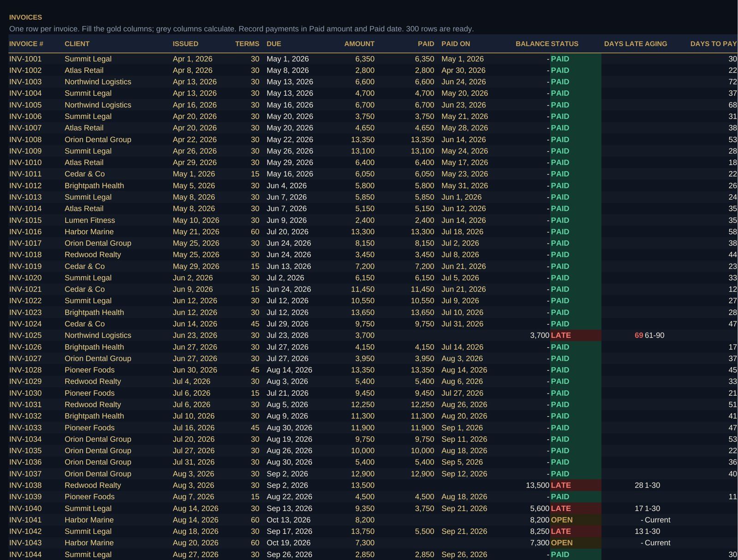Click invoice number INV-1044
Viewport: 738px width, 560px height.
pyautogui.click(x=25, y=554)
